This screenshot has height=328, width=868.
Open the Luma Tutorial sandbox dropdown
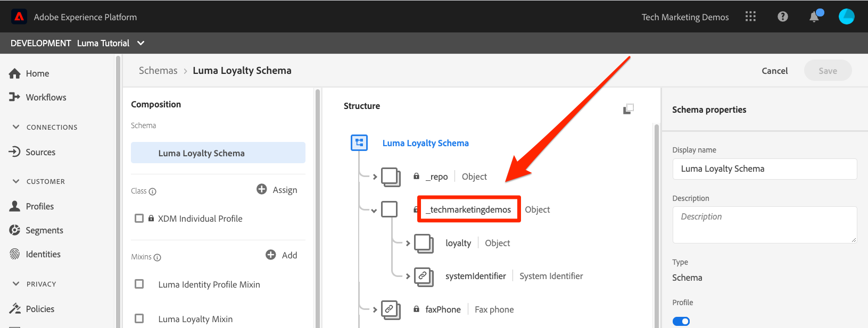[140, 43]
